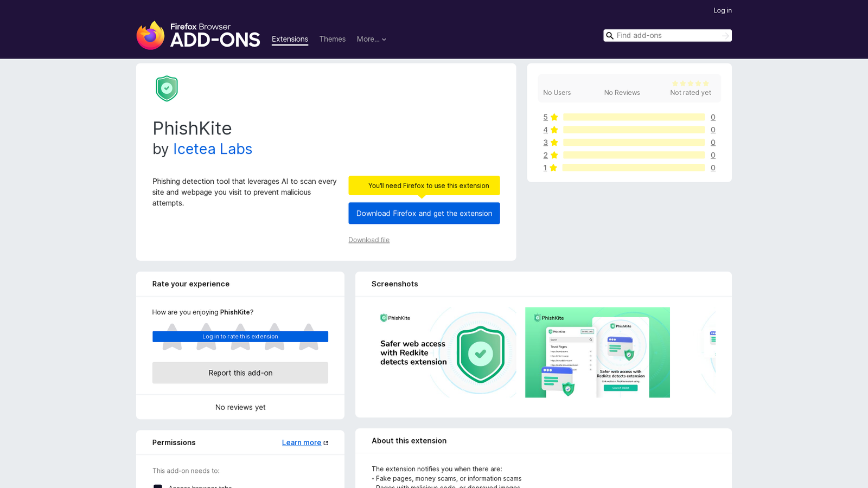Click the 2-star rating bar
868x488 pixels.
tap(634, 155)
